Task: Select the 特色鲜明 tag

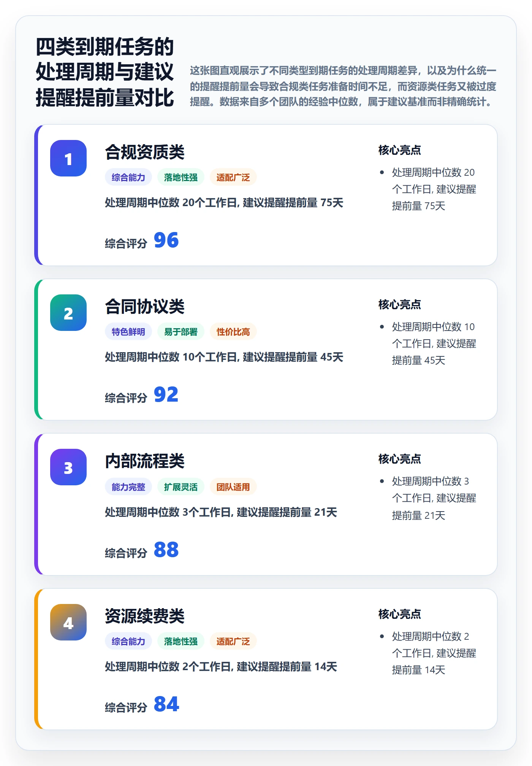Action: tap(128, 332)
